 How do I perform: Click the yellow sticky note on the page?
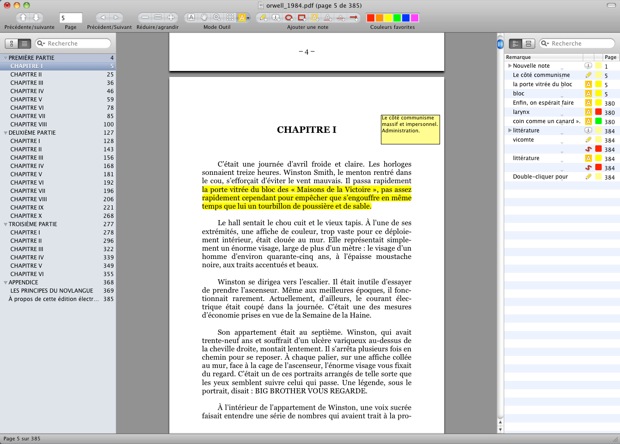pyautogui.click(x=410, y=129)
